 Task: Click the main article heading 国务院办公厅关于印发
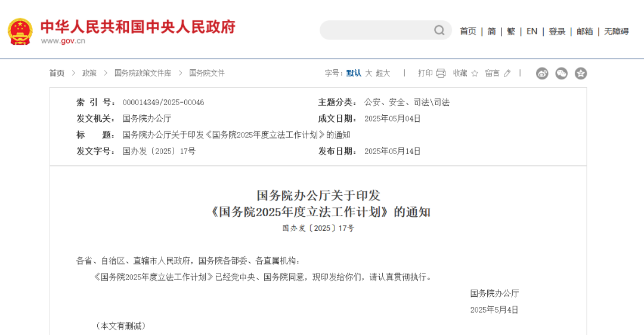pyautogui.click(x=318, y=195)
